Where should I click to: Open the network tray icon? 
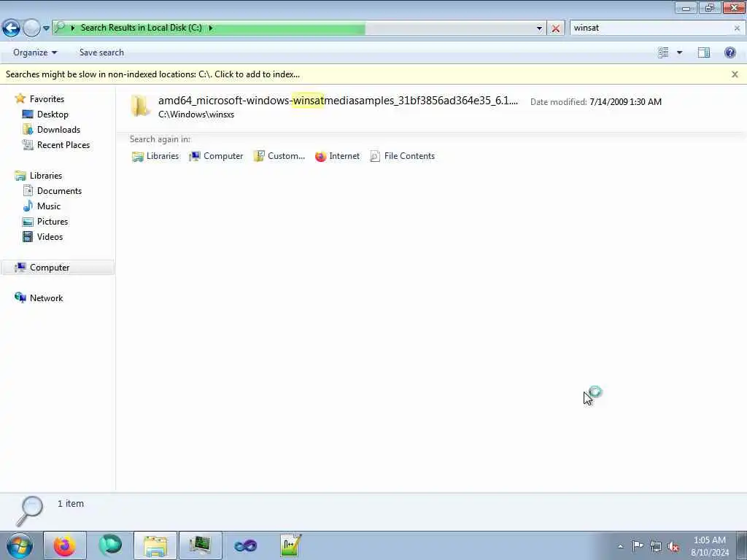point(656,547)
